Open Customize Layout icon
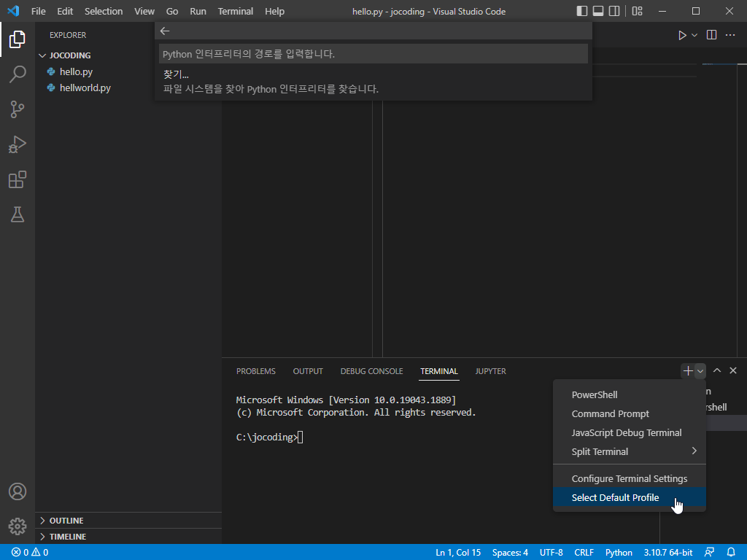This screenshot has width=747, height=560. click(637, 11)
